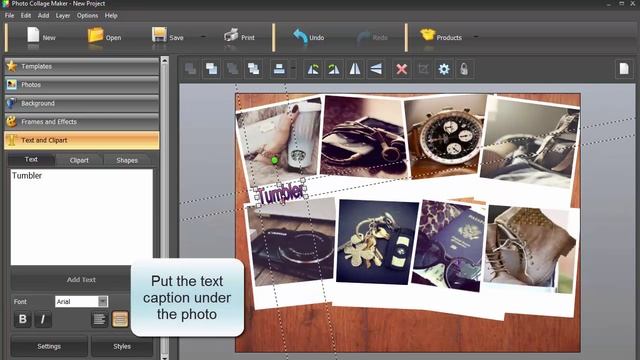Switch to the Clipart tab
The width and height of the screenshot is (640, 360).
(79, 160)
